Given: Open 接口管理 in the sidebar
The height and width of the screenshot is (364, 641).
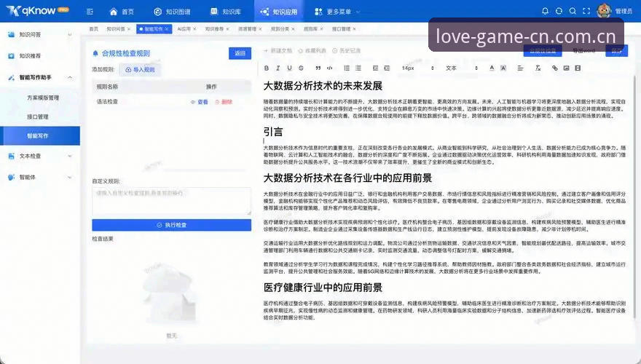Looking at the screenshot, I should coord(38,116).
